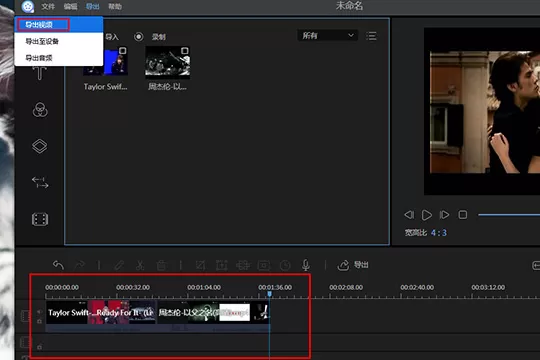Lock the first video track
This screenshot has width=540, height=360.
point(39,321)
